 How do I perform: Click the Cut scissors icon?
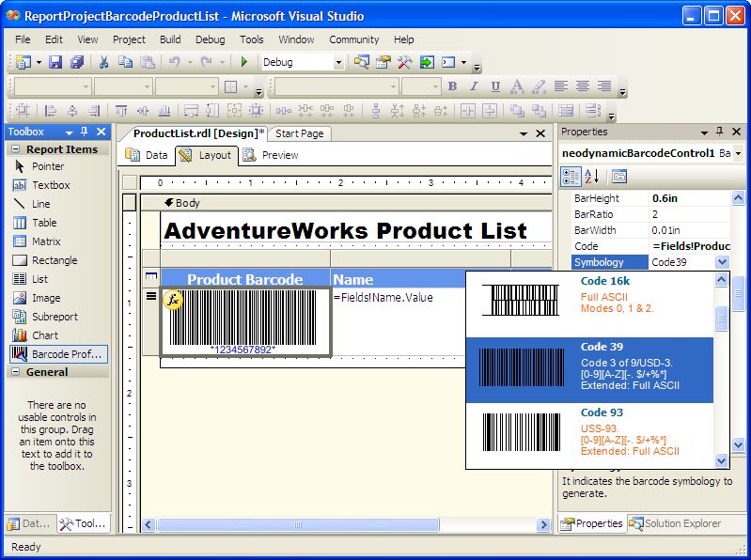point(103,62)
